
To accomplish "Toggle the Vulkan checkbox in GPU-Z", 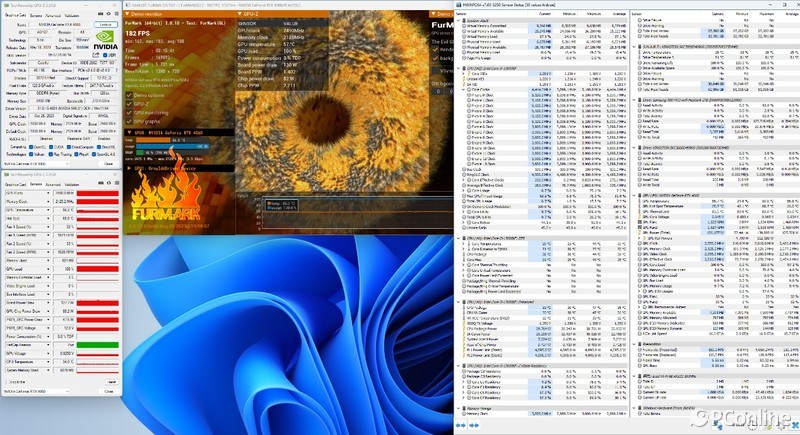I will tap(32, 154).
